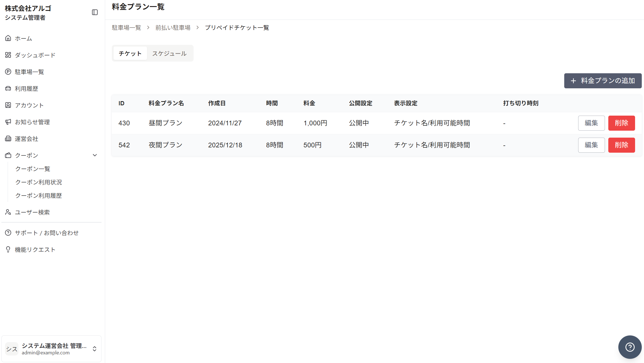
Task: Go to 前払い駐車場 breadcrumb link
Action: point(173,28)
